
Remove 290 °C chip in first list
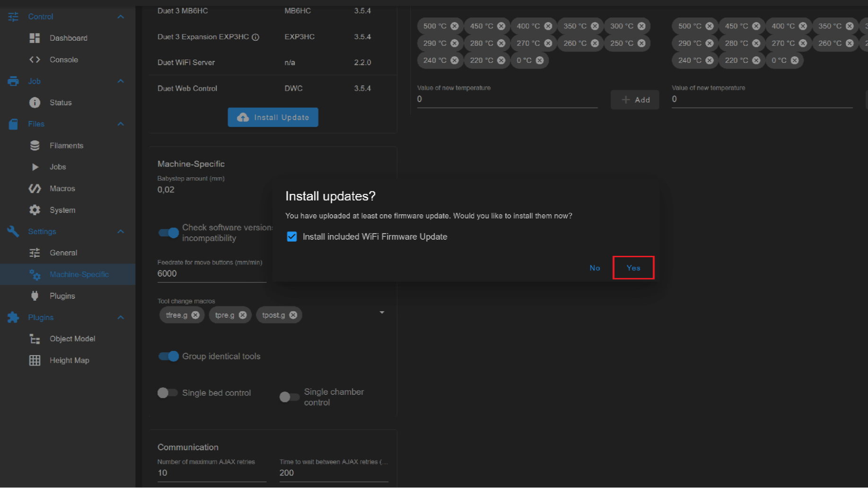455,43
